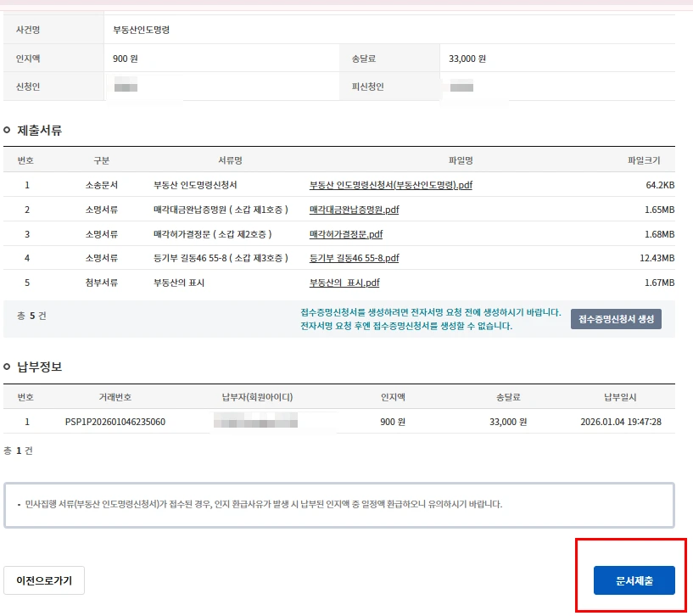Generate receipt certificate via 접수증명신청서 생성
The width and height of the screenshot is (693, 616).
pos(616,319)
